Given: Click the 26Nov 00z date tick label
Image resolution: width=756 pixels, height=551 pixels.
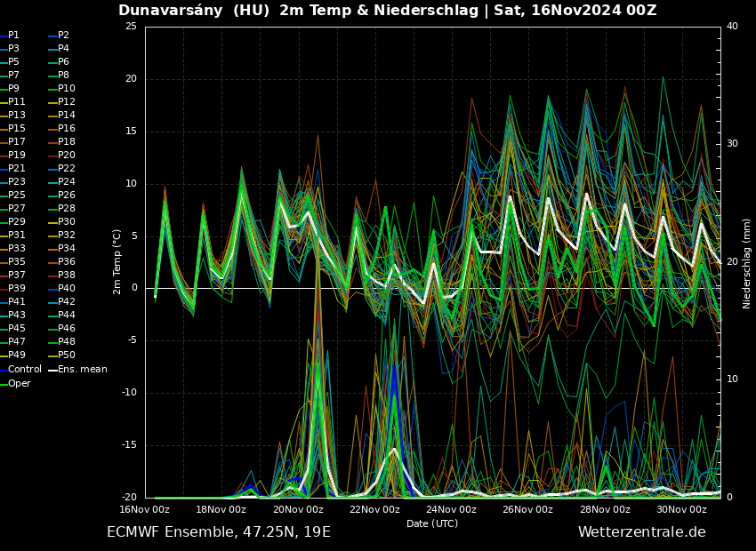Looking at the screenshot, I should [527, 509].
